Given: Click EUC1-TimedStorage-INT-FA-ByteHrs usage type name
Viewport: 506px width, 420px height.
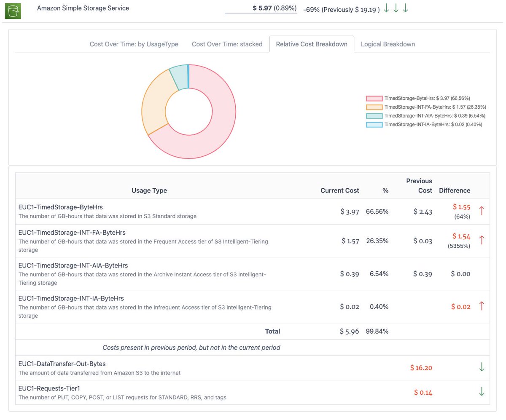Looking at the screenshot, I should pos(72,233).
